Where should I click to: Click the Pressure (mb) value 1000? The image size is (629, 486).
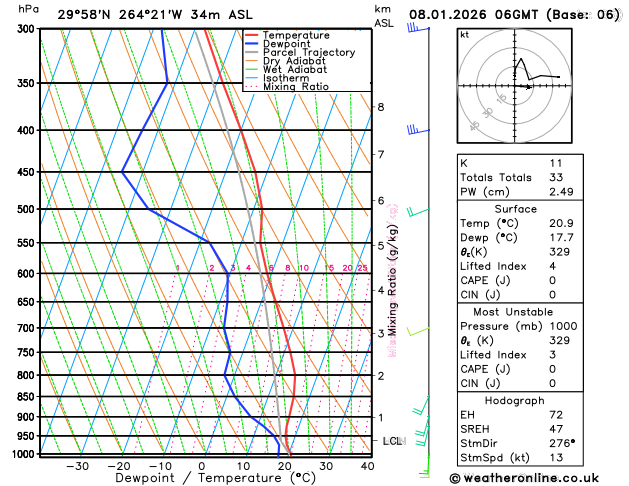click(563, 326)
